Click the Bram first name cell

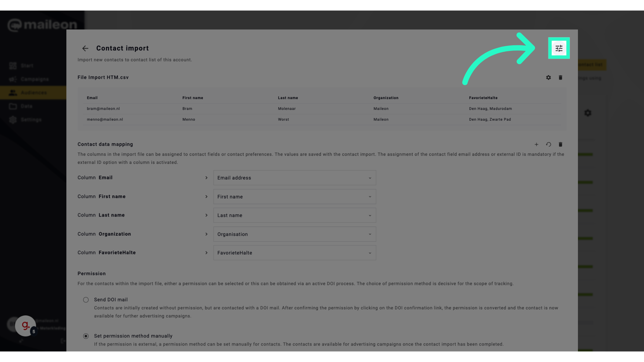pyautogui.click(x=187, y=109)
